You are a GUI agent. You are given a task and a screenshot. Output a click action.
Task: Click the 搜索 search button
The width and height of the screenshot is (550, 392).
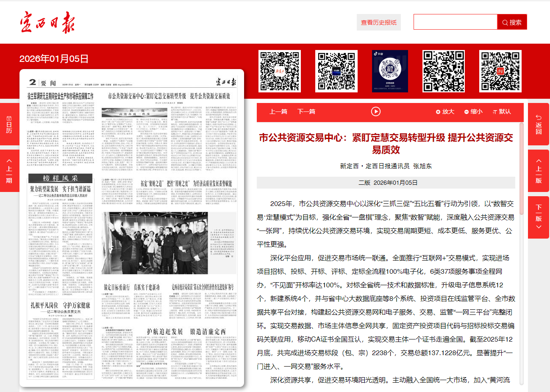coord(512,22)
